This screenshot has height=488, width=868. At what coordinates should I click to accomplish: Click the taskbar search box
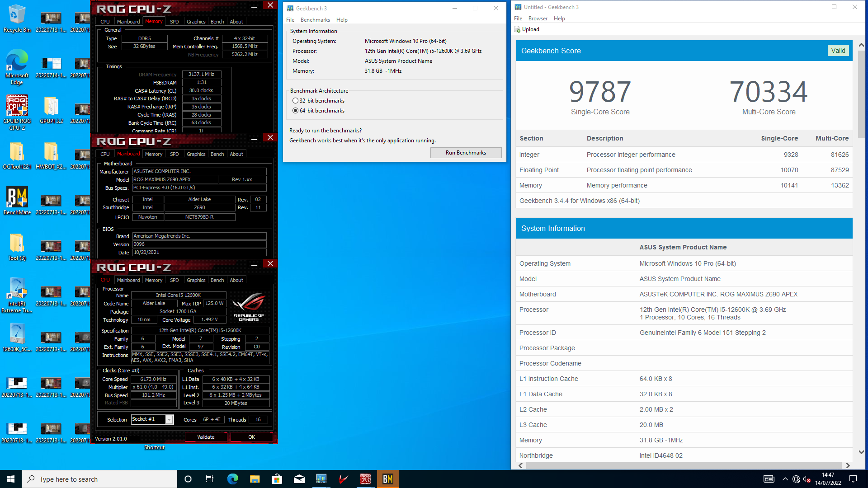click(99, 479)
